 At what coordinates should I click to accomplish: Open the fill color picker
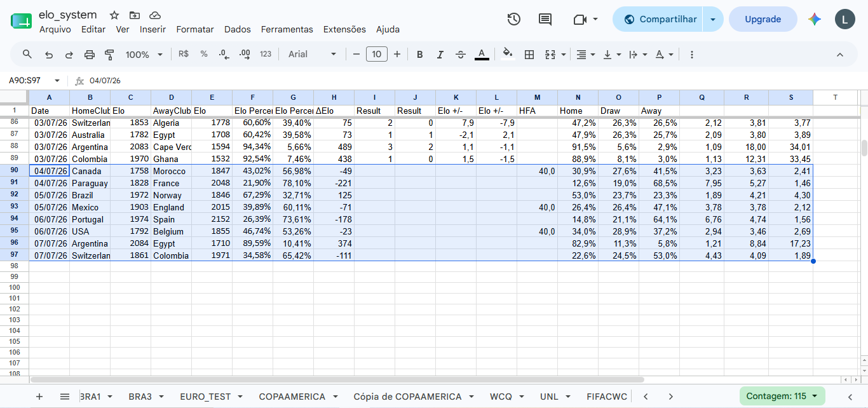[x=507, y=54]
